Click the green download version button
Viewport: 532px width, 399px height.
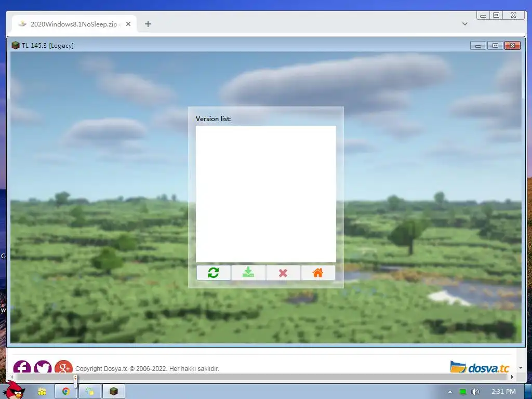(248, 273)
